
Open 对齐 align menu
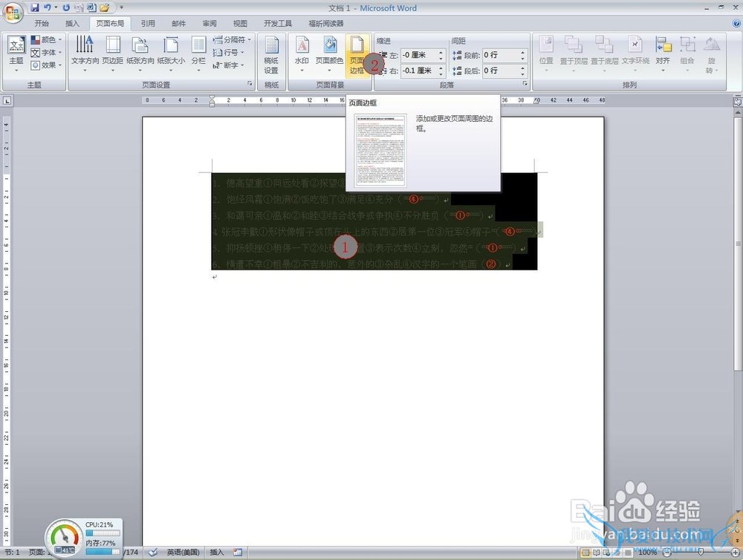[663, 54]
